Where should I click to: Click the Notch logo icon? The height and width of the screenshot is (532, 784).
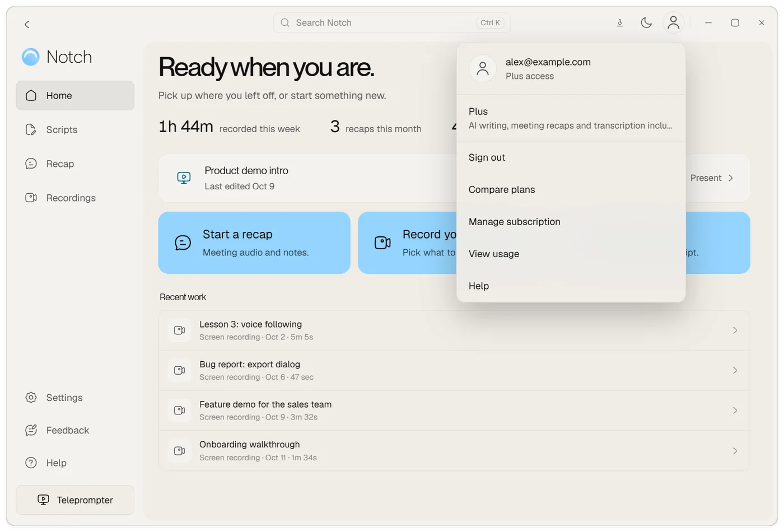tap(31, 57)
